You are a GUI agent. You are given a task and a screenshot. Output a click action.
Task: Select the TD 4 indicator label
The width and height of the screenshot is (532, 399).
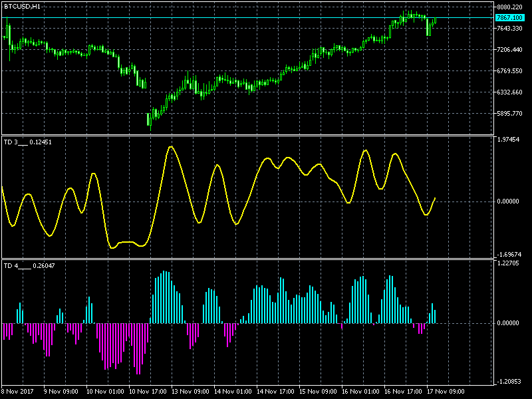click(29, 265)
